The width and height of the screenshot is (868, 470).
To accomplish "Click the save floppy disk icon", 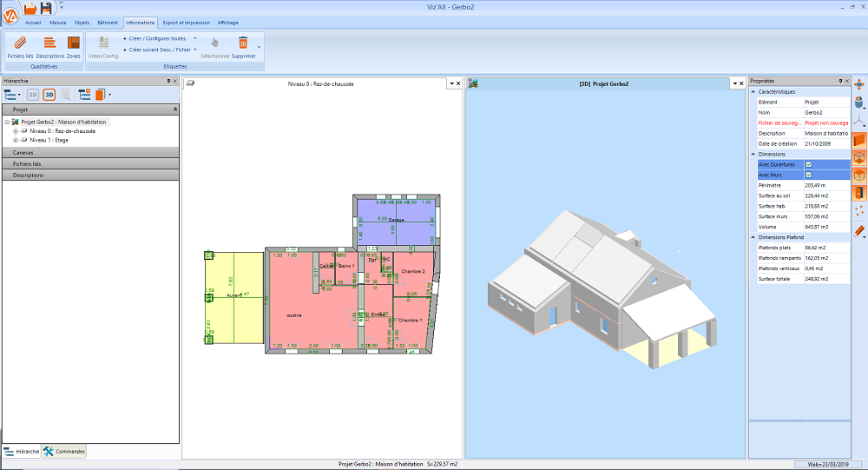I will pyautogui.click(x=47, y=8).
